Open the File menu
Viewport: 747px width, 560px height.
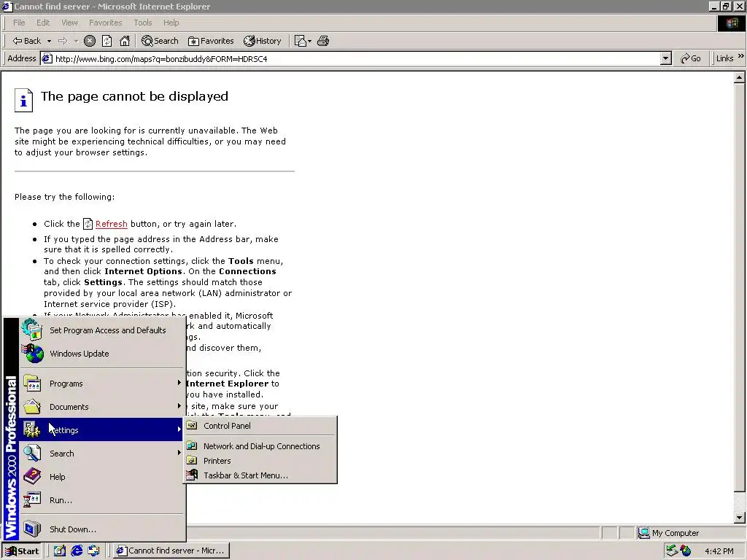coord(19,23)
